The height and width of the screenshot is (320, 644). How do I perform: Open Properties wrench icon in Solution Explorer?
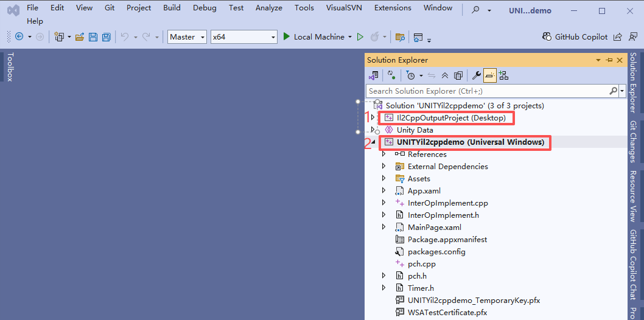pos(477,75)
